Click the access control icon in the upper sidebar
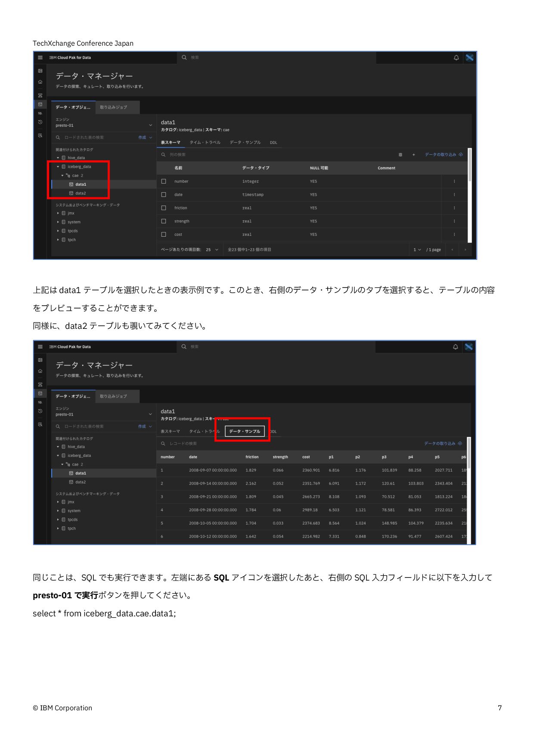The height and width of the screenshot is (756, 534). pos(40,135)
